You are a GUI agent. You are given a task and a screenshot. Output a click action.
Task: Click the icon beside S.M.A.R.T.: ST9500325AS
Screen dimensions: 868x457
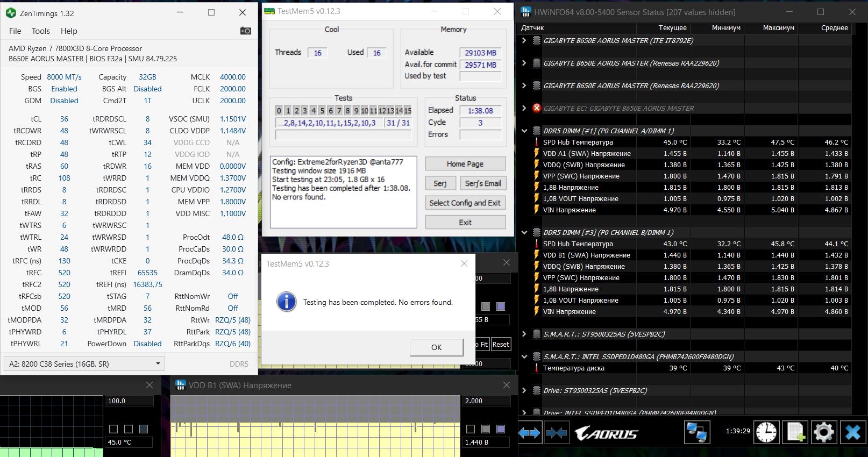536,334
